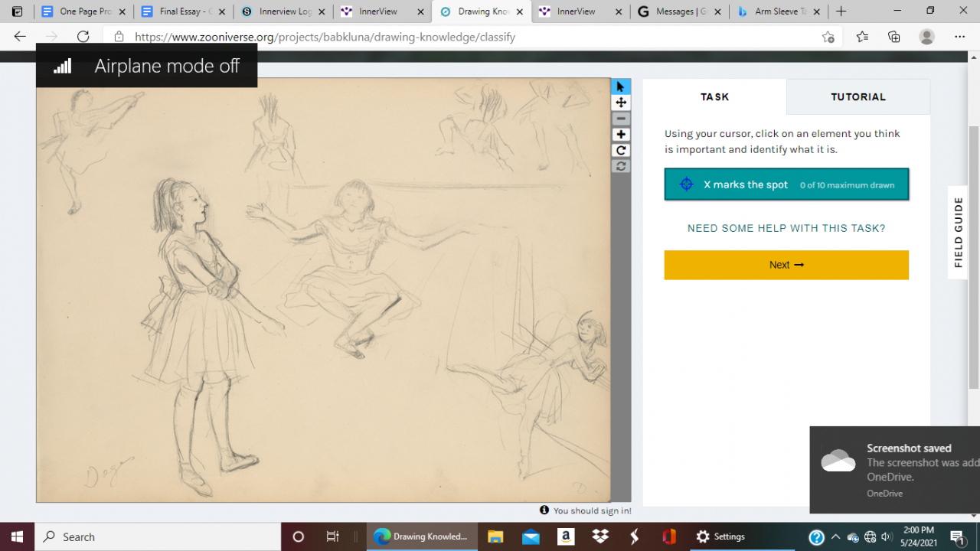Open browser Settings and more menu

959,37
